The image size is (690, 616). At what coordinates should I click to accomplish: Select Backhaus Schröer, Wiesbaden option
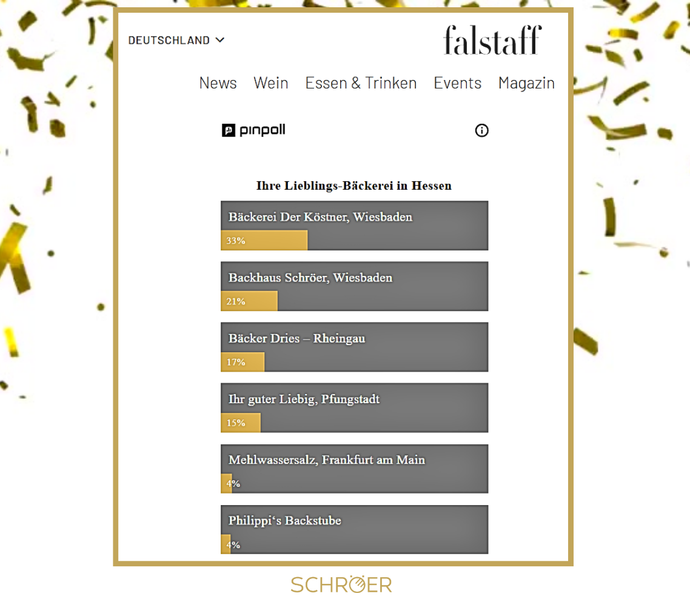click(354, 286)
